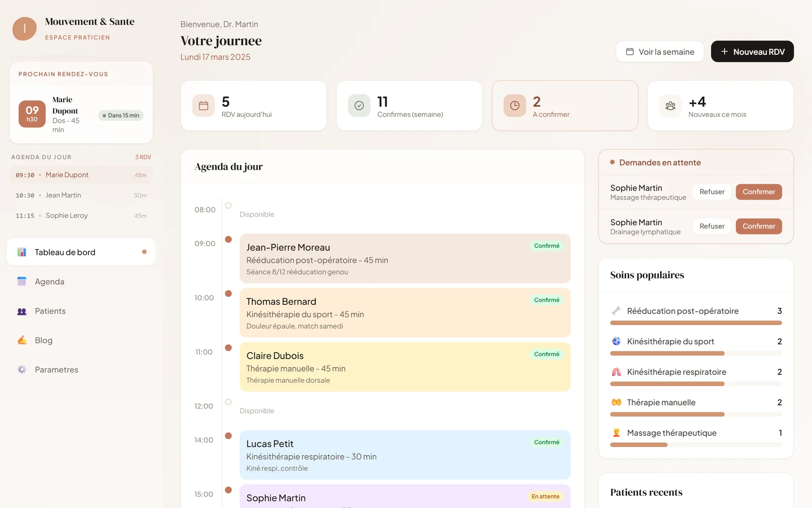Click the clock icon in A confirmer card
This screenshot has width=812, height=508.
point(515,106)
